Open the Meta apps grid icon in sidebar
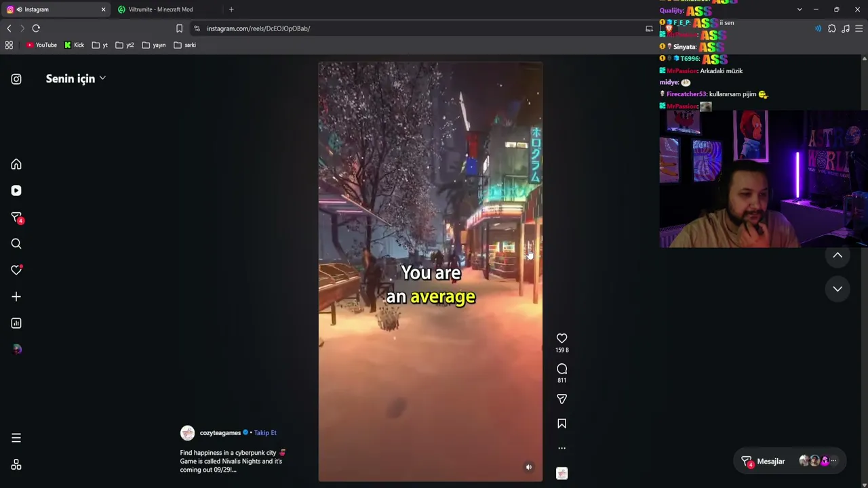 16,465
